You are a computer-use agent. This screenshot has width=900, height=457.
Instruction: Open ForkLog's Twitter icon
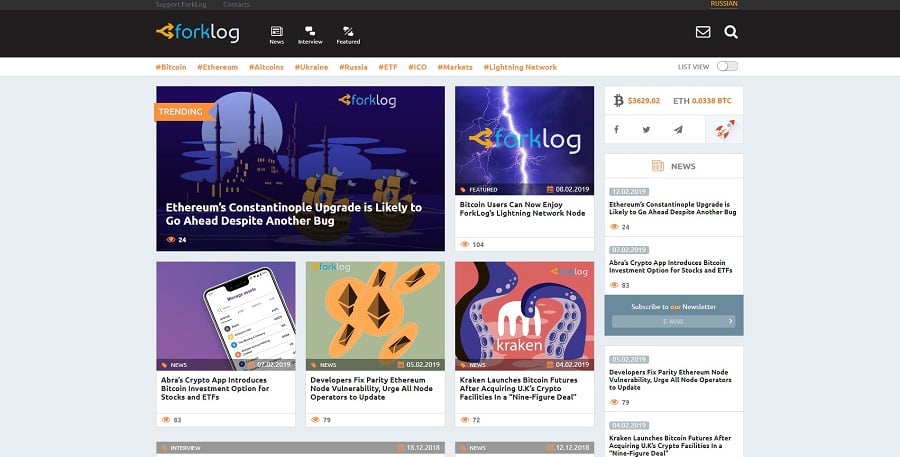point(646,129)
